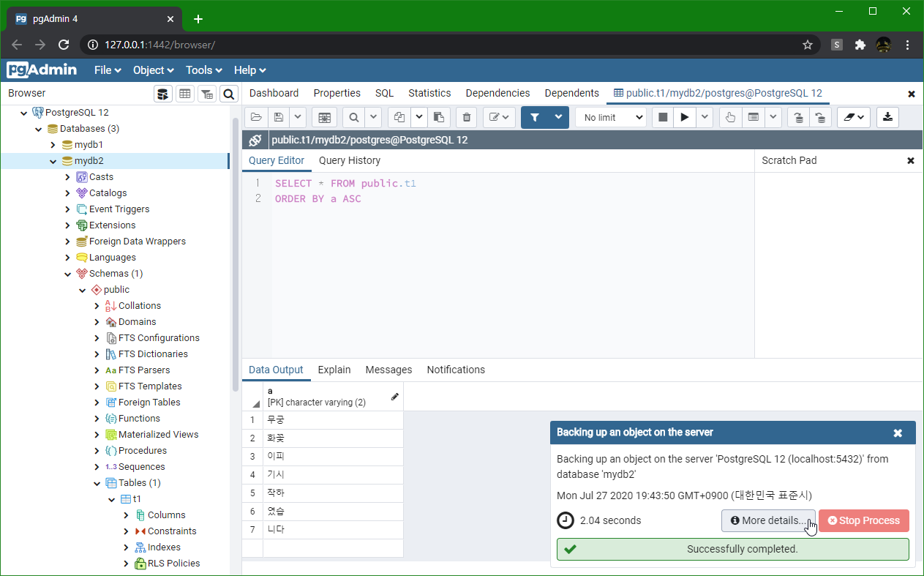This screenshot has width=924, height=576.
Task: Click the Stop query square icon
Action: (663, 117)
